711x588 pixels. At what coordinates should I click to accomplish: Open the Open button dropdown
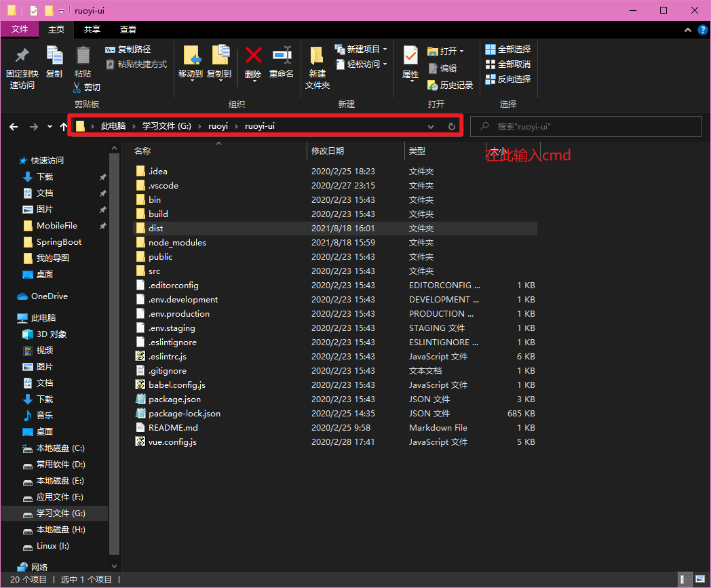click(461, 52)
